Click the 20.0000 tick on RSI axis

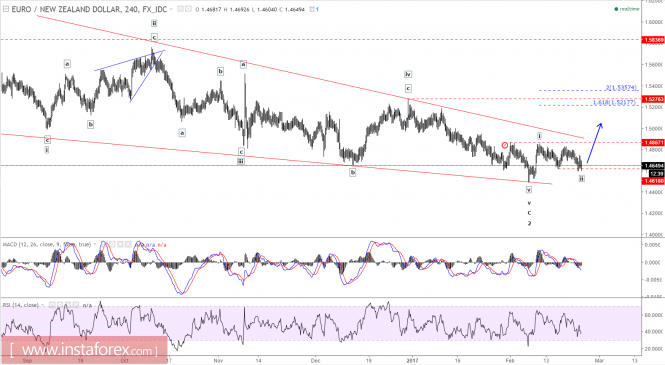tap(655, 349)
